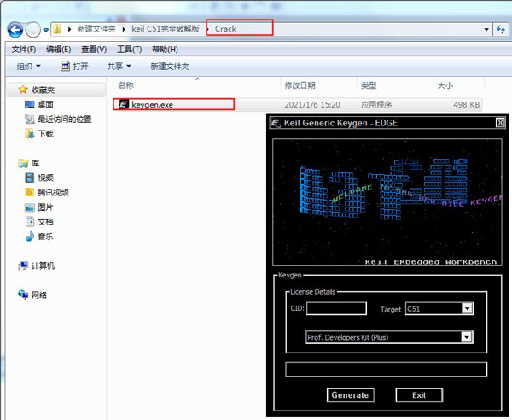Image resolution: width=512 pixels, height=420 pixels.
Task: Open the Prof. Developers Kit (Plus) dropdown
Action: pyautogui.click(x=467, y=337)
